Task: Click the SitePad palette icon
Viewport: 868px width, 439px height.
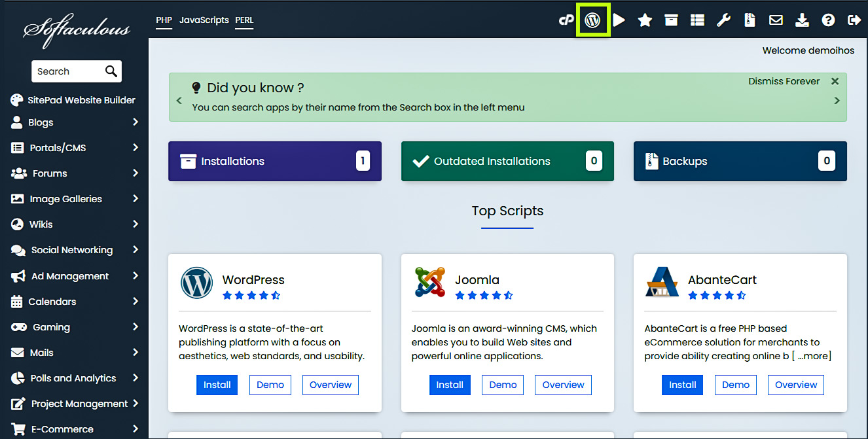Action: (x=16, y=100)
